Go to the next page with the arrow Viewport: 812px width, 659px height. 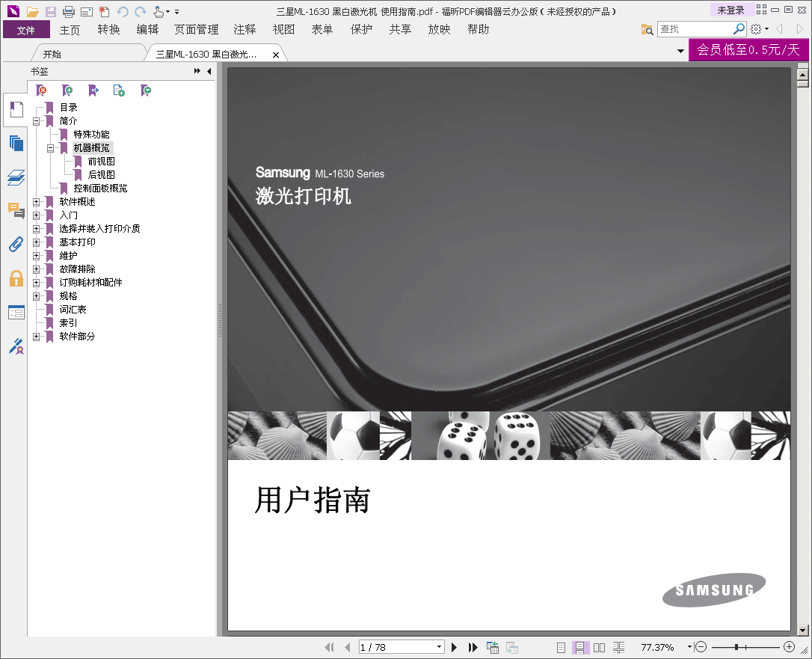pyautogui.click(x=454, y=647)
